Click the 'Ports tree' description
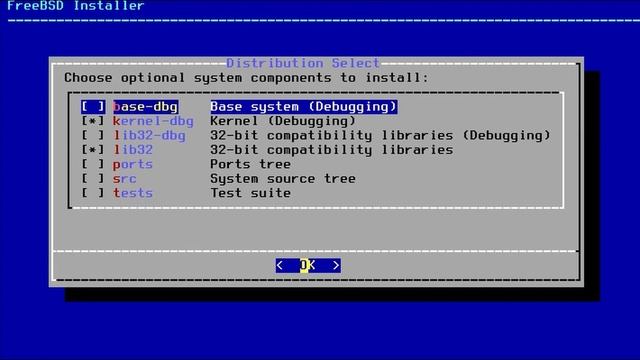Image resolution: width=640 pixels, height=360 pixels. pyautogui.click(x=251, y=164)
